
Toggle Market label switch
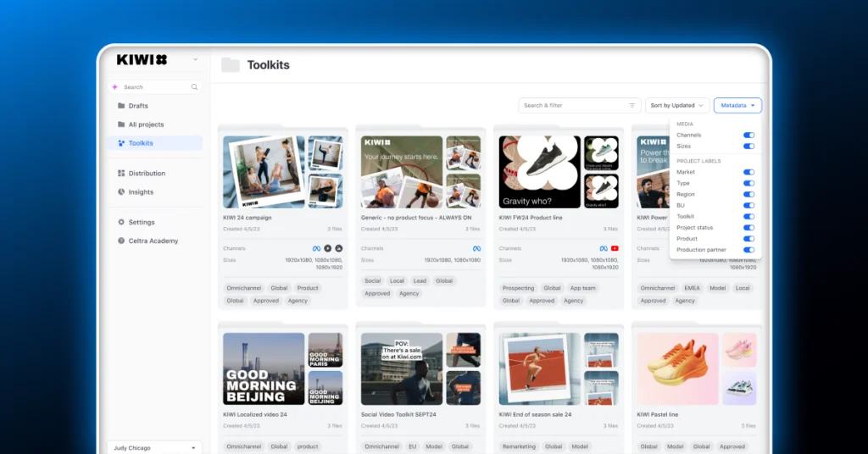point(748,172)
